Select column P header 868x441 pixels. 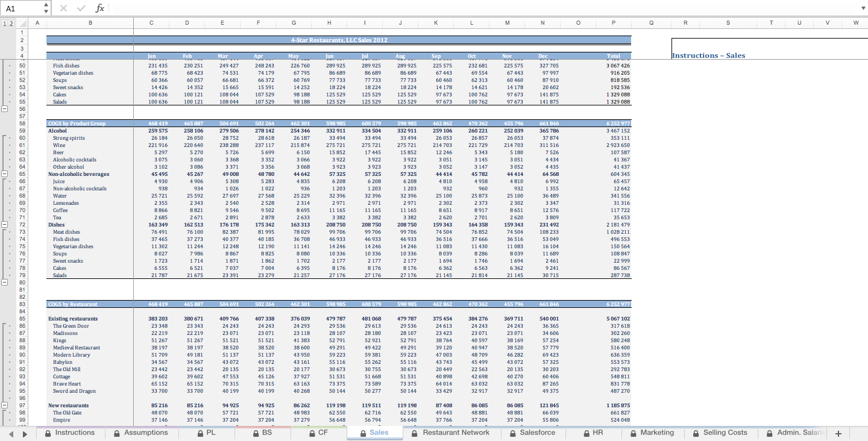614,23
